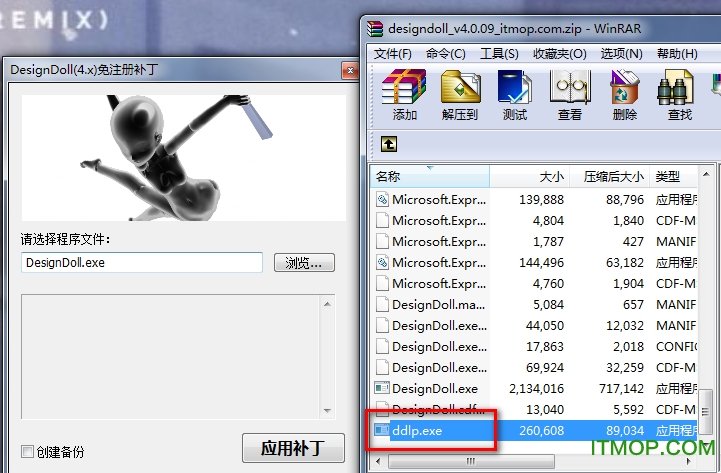The width and height of the screenshot is (721, 473).
Task: Enable the 创建备份 backup checkbox
Action: click(28, 451)
